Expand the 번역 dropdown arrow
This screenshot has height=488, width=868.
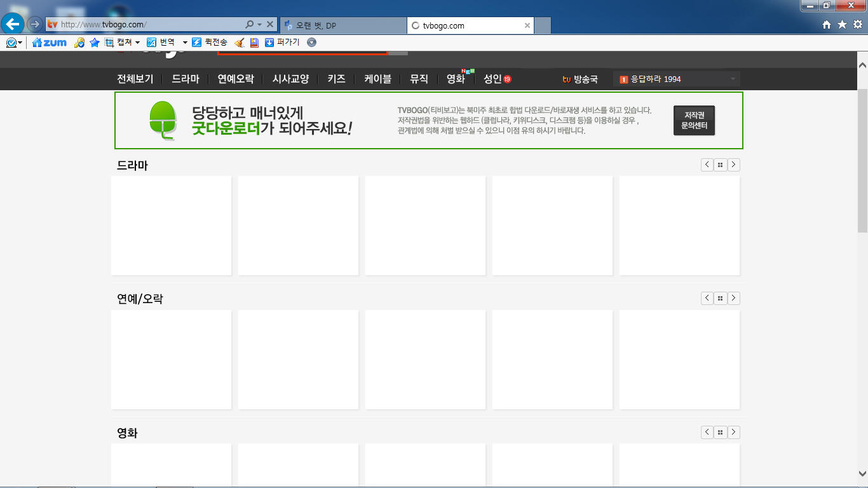(185, 43)
